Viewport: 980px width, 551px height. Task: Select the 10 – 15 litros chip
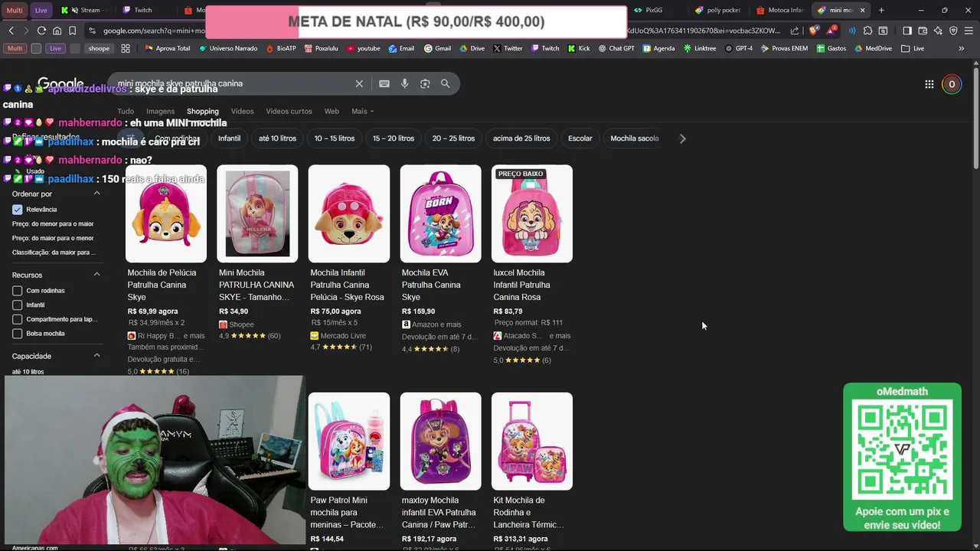coord(335,139)
